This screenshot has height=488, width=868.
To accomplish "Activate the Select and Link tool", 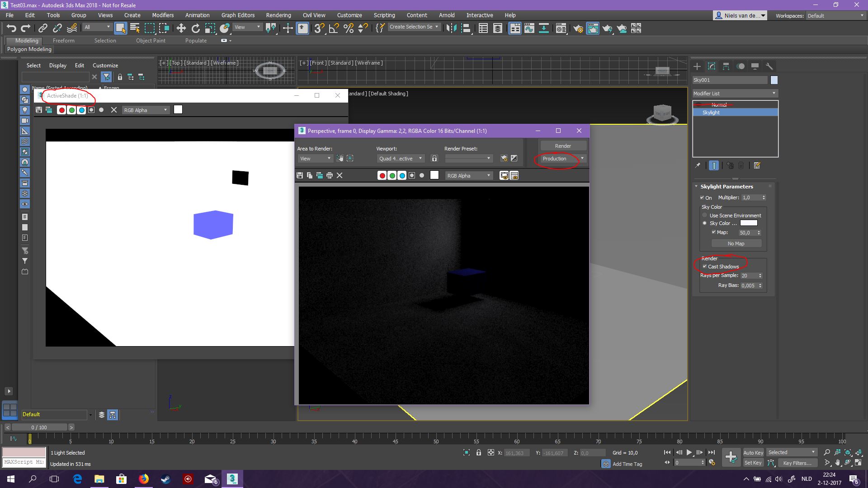I will click(42, 28).
